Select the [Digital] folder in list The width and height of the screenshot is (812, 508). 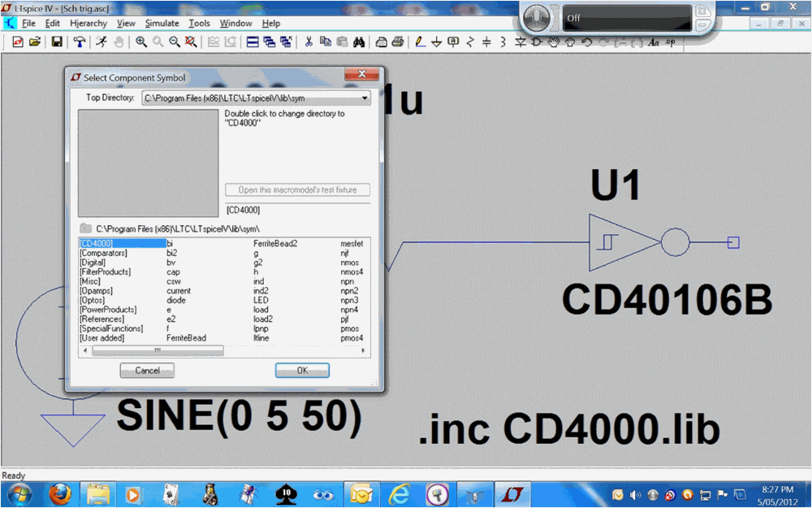(x=94, y=263)
